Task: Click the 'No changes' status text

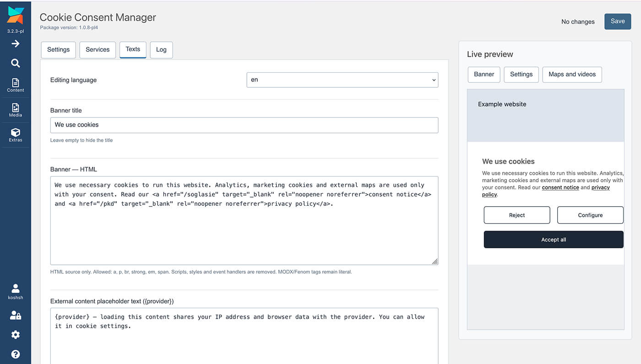Action: [578, 21]
